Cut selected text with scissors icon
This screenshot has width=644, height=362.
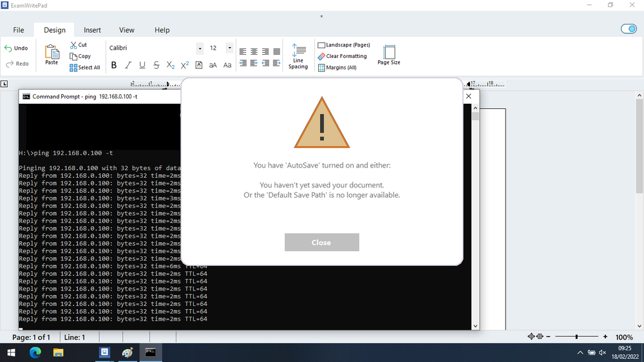(79, 45)
